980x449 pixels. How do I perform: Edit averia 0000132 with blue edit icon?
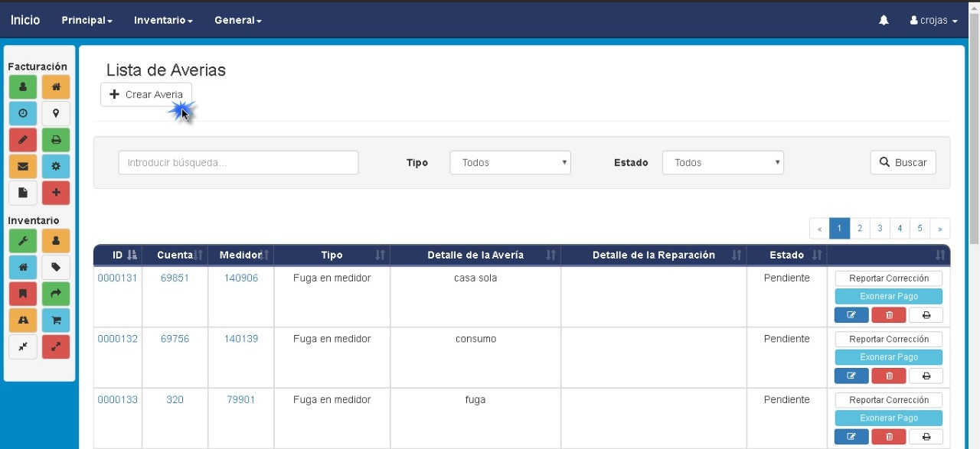(x=851, y=376)
